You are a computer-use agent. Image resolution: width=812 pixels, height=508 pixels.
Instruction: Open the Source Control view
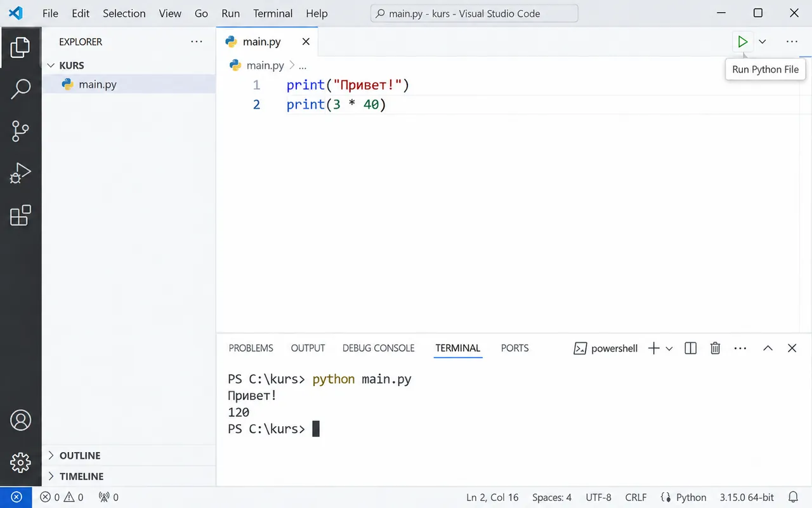20,131
